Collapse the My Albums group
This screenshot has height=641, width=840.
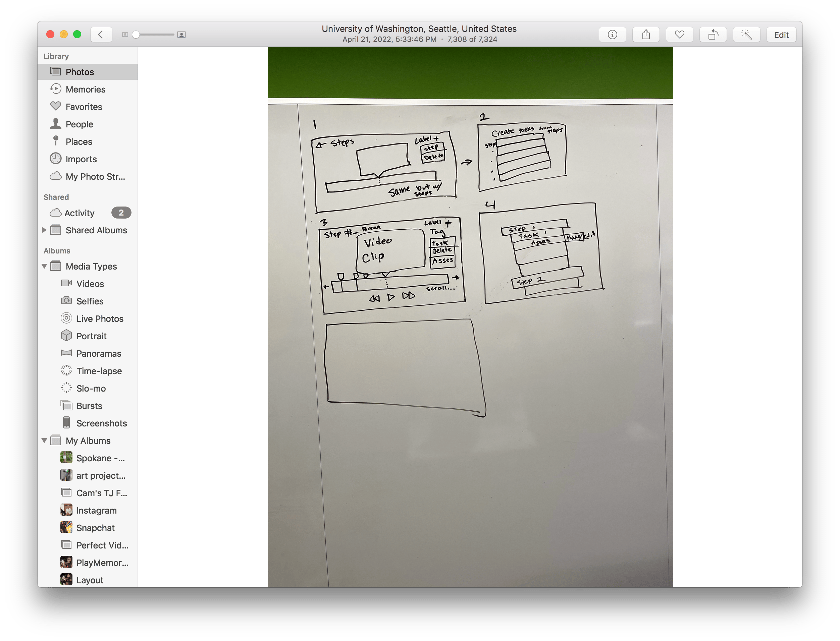[x=44, y=441]
